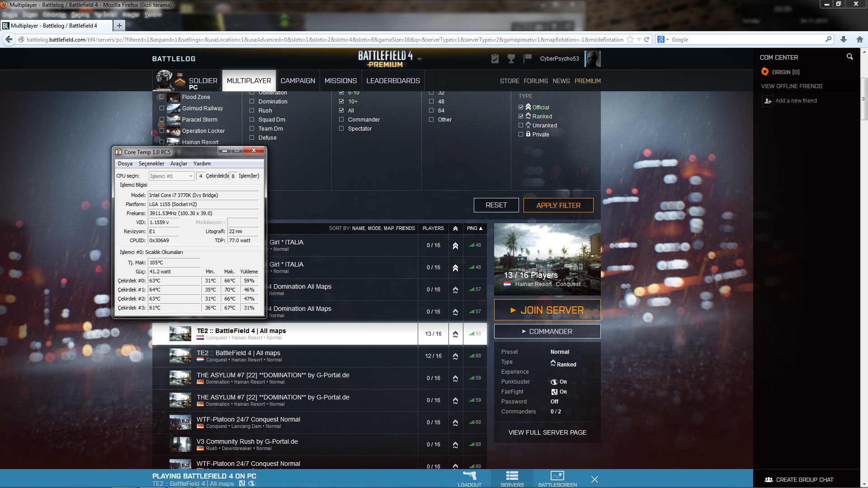
Task: Toggle the Official server type checkbox
Action: pyautogui.click(x=521, y=107)
